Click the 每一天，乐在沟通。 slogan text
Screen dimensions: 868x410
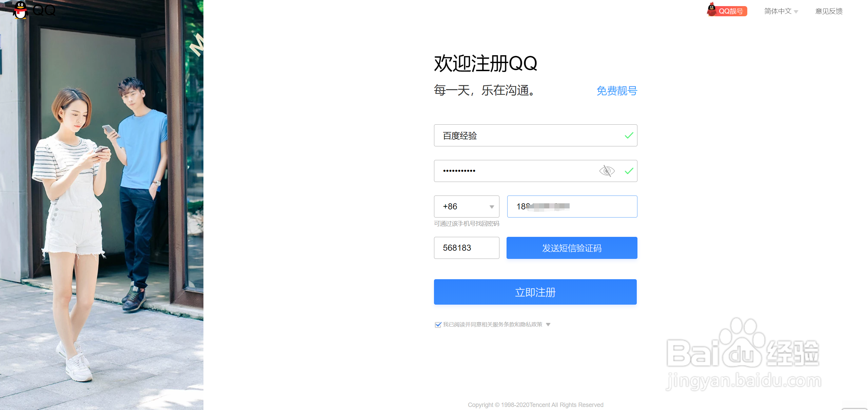tap(485, 90)
